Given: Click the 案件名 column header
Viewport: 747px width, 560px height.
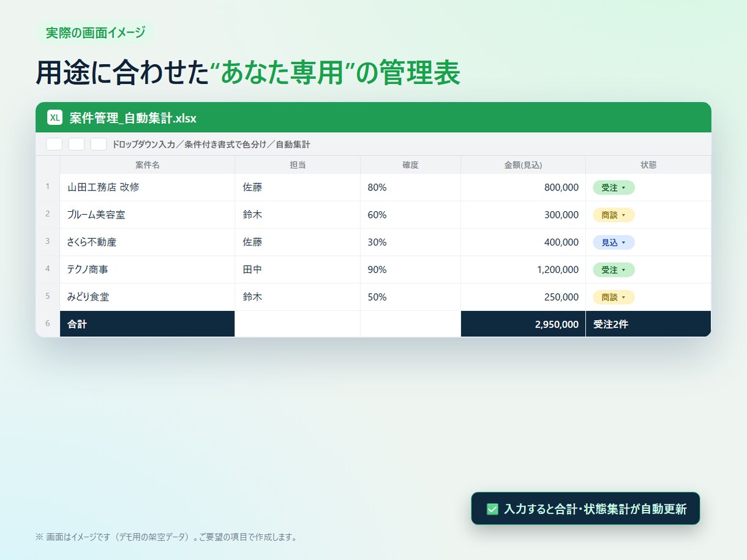Looking at the screenshot, I should point(148,165).
